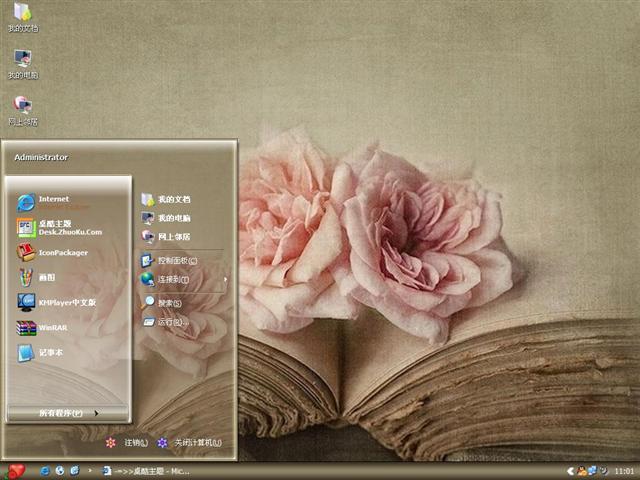Open the 我的文档 desktop icon
Screen dimensions: 640x480
(x=23, y=17)
